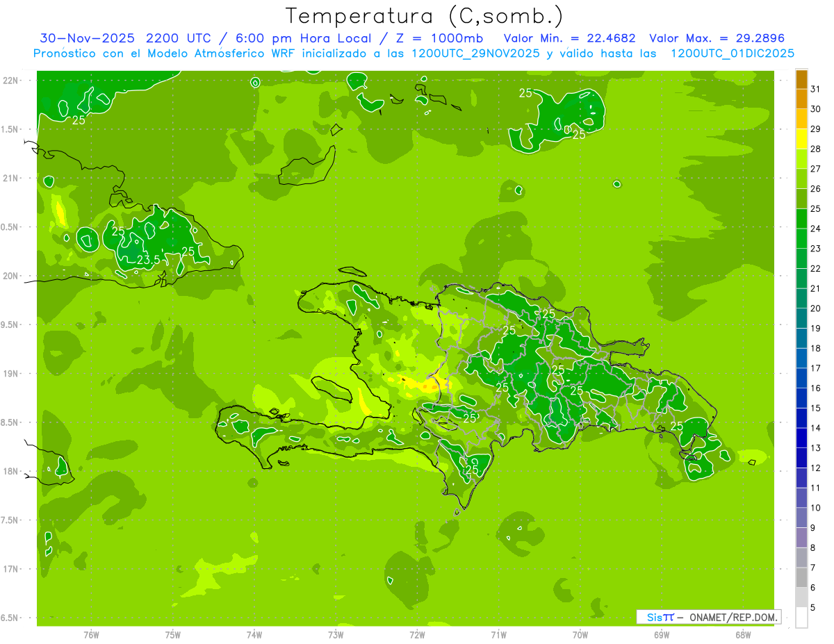This screenshot has width=834, height=644.
Task: Click the "2200 UTC" time in header
Action: point(180,38)
